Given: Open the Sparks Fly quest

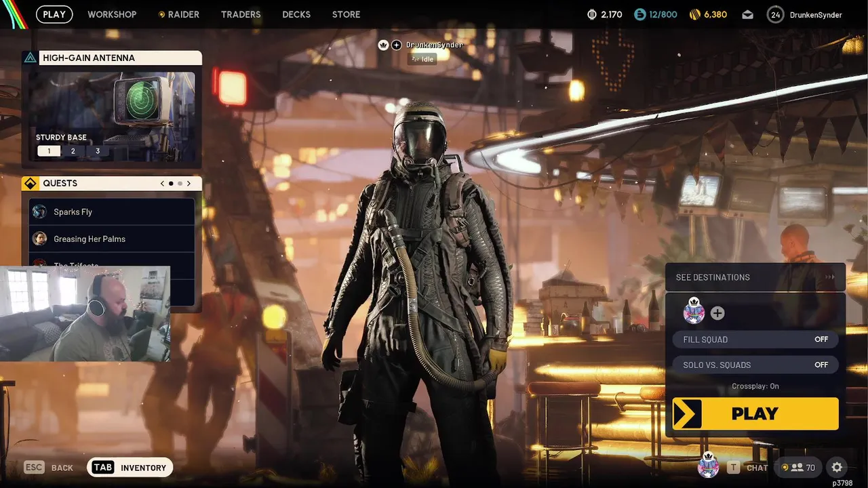Looking at the screenshot, I should 112,211.
